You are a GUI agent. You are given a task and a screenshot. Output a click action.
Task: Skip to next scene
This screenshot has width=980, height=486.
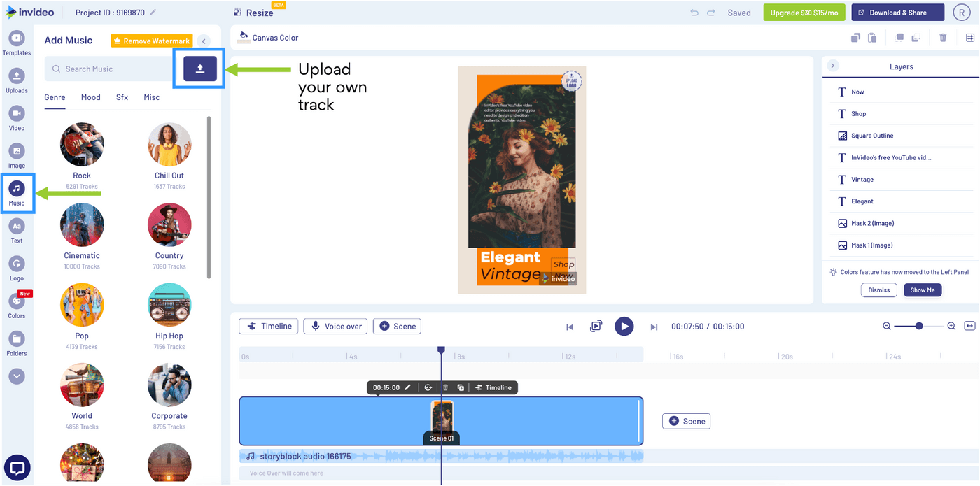tap(654, 327)
